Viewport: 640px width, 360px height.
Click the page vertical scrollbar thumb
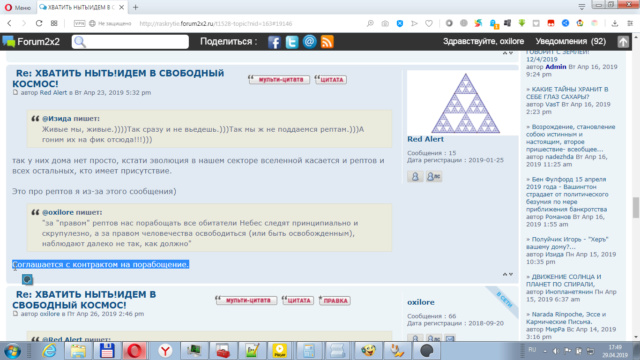636,208
